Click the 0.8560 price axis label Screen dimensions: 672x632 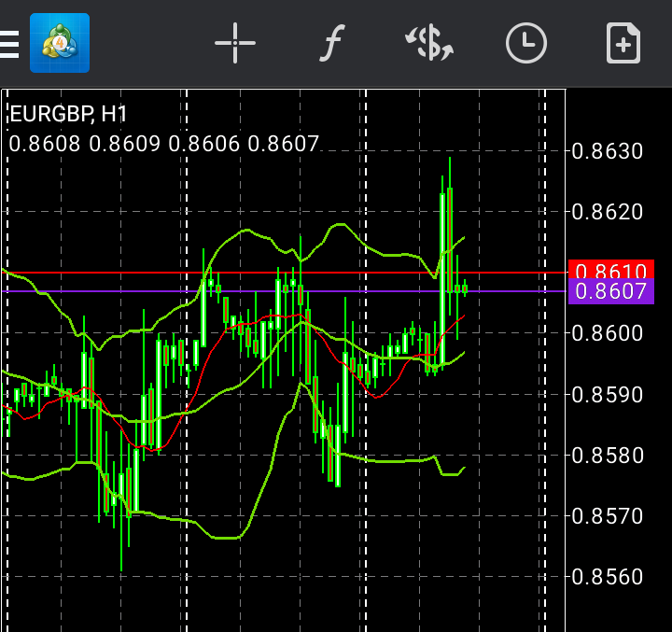pyautogui.click(x=608, y=576)
